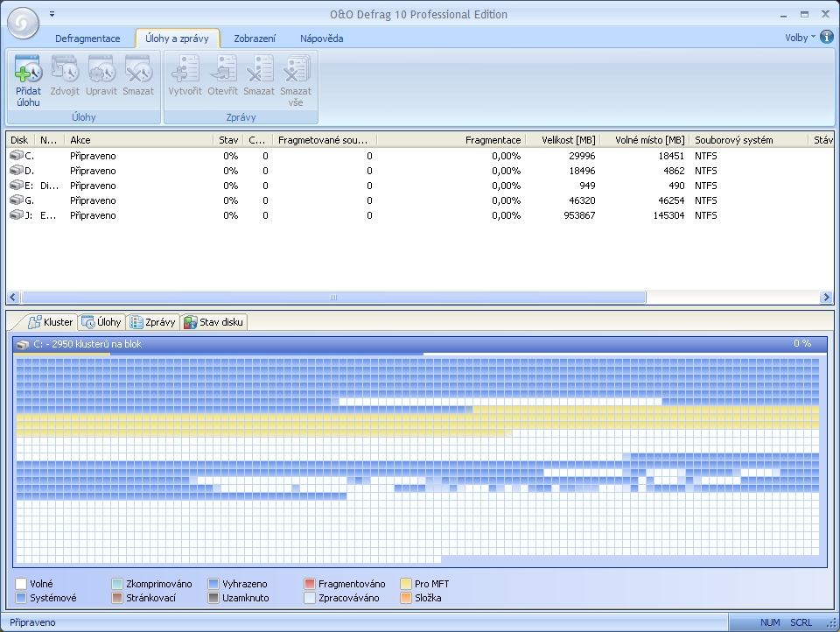Click the Zdvojit task icon
This screenshot has width=840, height=632.
coord(65,69)
